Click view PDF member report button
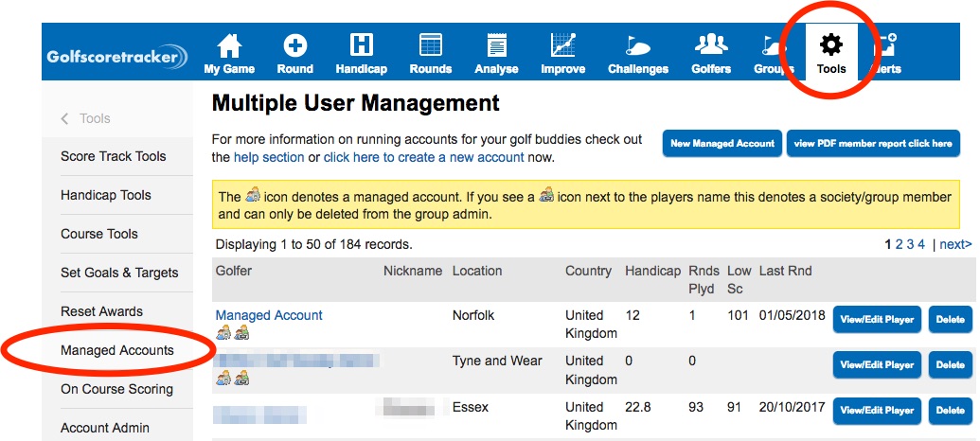This screenshot has height=441, width=980. click(x=873, y=143)
